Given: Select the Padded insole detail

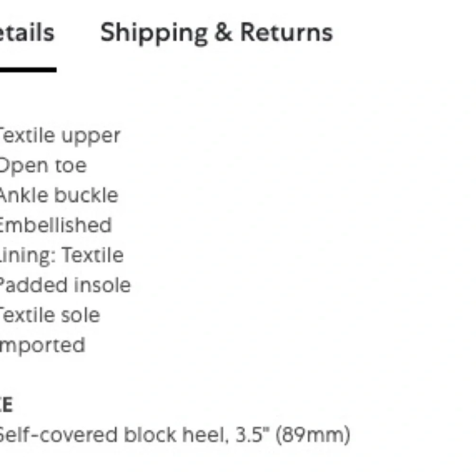Looking at the screenshot, I should point(64,285).
